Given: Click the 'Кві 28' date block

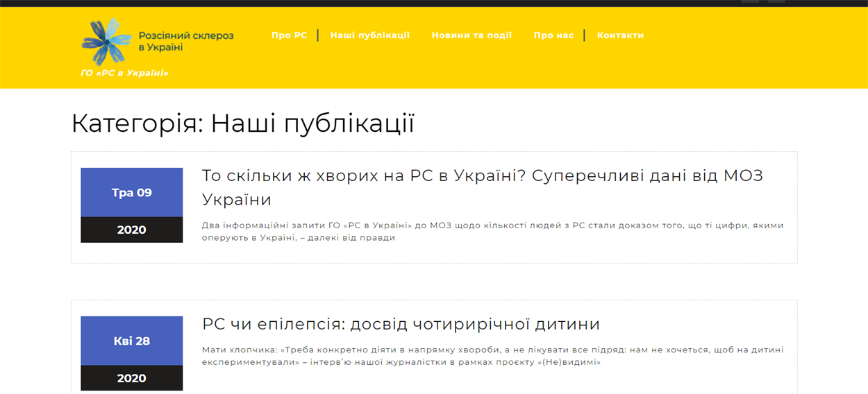Looking at the screenshot, I should pos(132,341).
